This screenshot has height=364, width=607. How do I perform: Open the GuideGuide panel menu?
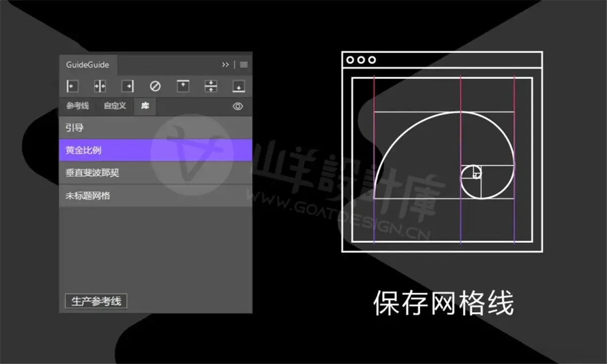click(x=244, y=65)
